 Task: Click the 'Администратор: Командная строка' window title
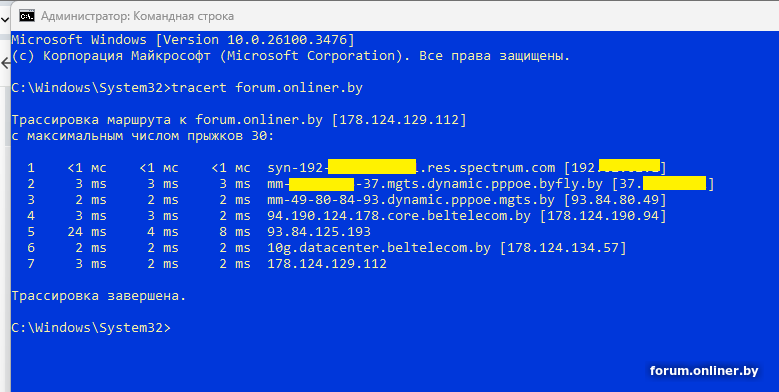point(137,16)
